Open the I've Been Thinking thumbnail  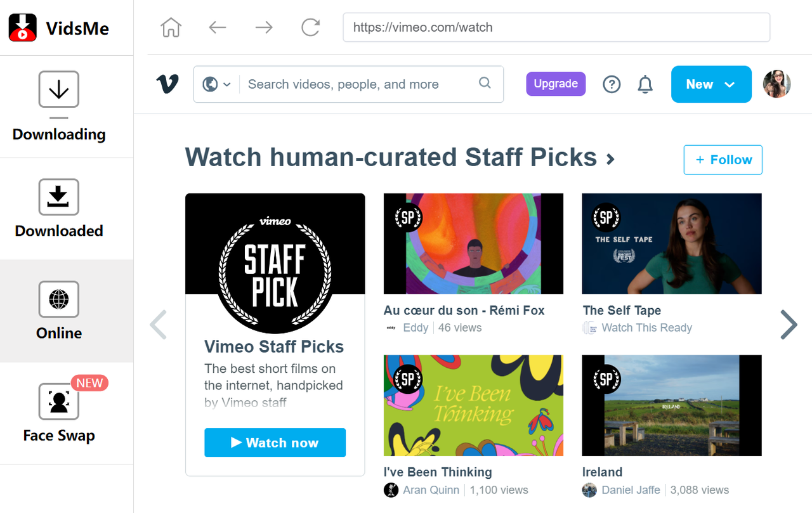click(473, 405)
